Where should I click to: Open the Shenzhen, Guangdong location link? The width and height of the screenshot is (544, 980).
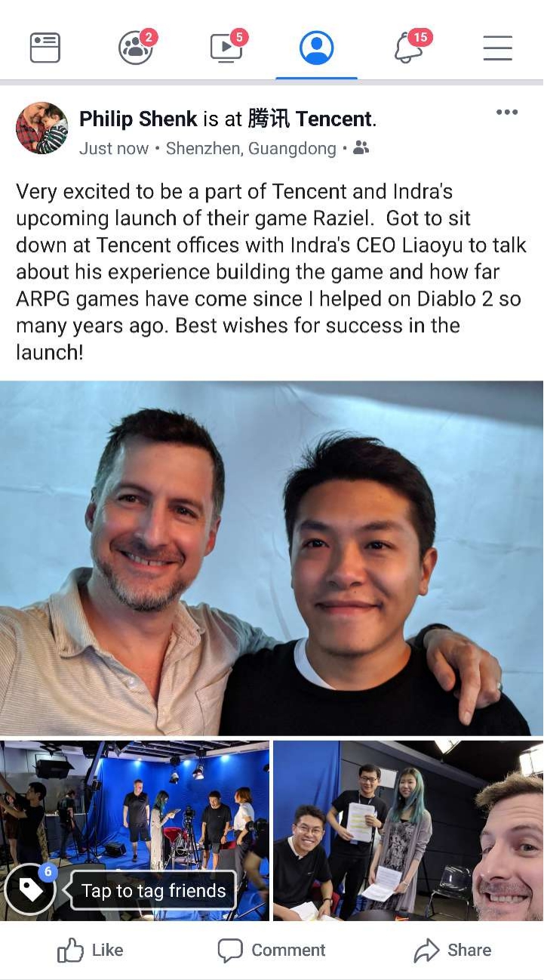(250, 148)
